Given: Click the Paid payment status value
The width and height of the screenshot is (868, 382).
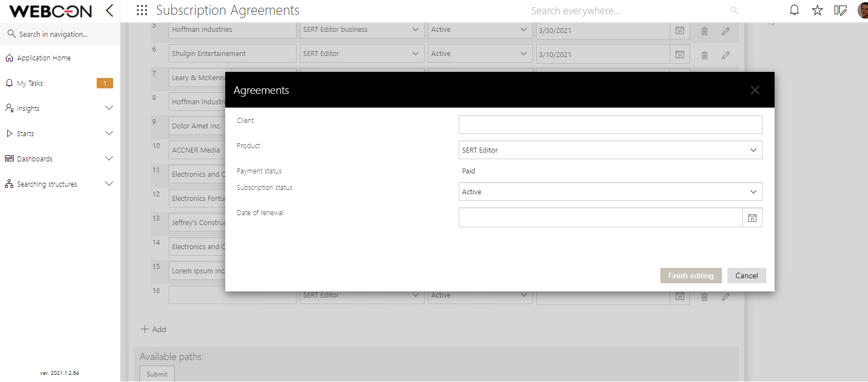Looking at the screenshot, I should tap(469, 171).
